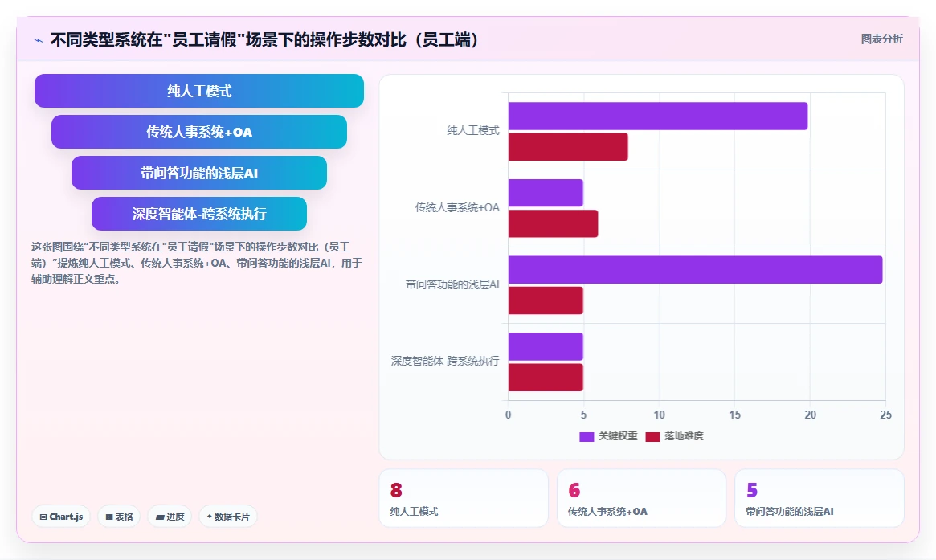Click the chart axis label 带问答功能的浅层AI
936x560 pixels.
tap(452, 284)
